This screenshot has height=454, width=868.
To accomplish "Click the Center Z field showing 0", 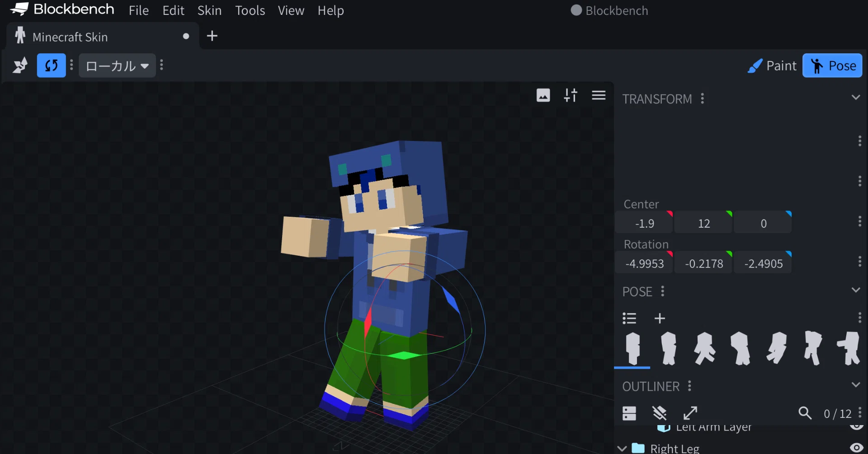I will [763, 223].
